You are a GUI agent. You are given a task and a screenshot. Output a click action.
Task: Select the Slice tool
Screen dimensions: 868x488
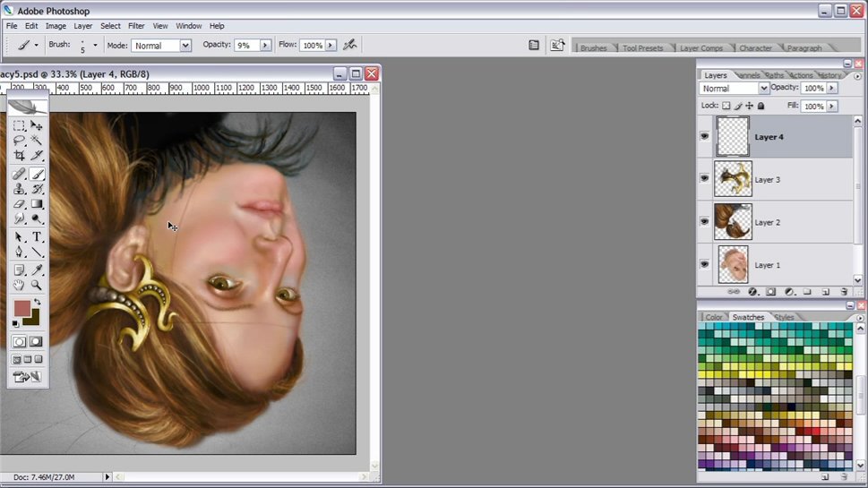point(37,156)
